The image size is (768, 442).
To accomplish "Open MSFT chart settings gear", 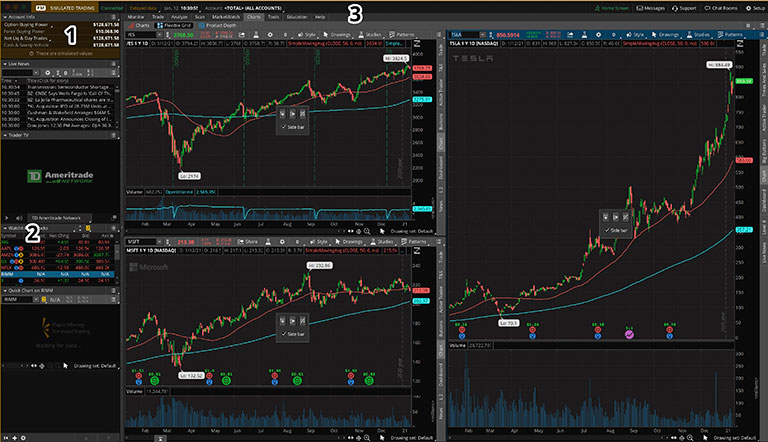I will coord(282,242).
